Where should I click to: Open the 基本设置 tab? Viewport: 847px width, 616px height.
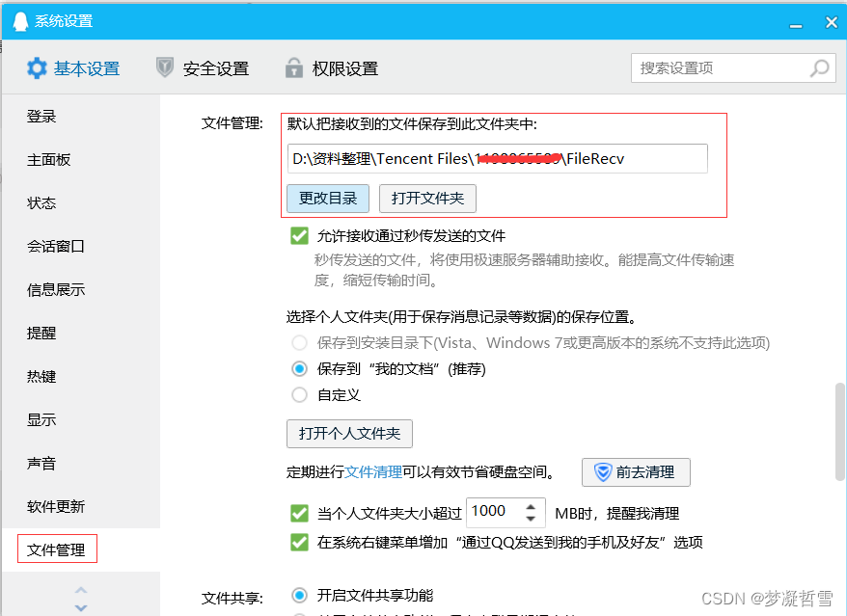pos(73,68)
